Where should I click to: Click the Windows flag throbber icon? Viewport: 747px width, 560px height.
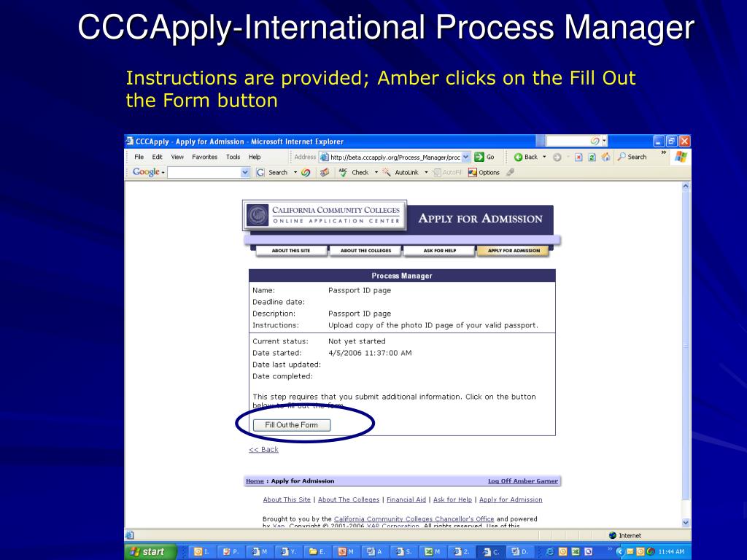(x=681, y=157)
